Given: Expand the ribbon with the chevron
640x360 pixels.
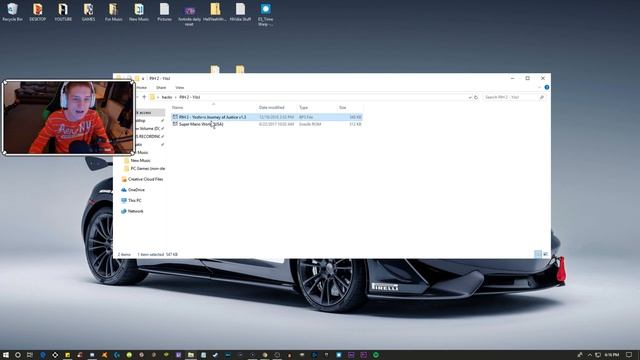Looking at the screenshot, I should tap(539, 87).
